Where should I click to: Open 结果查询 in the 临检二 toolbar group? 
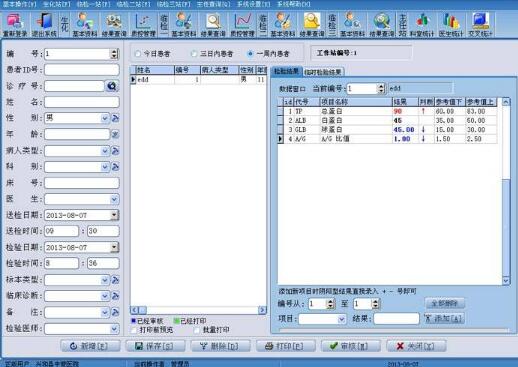point(312,24)
